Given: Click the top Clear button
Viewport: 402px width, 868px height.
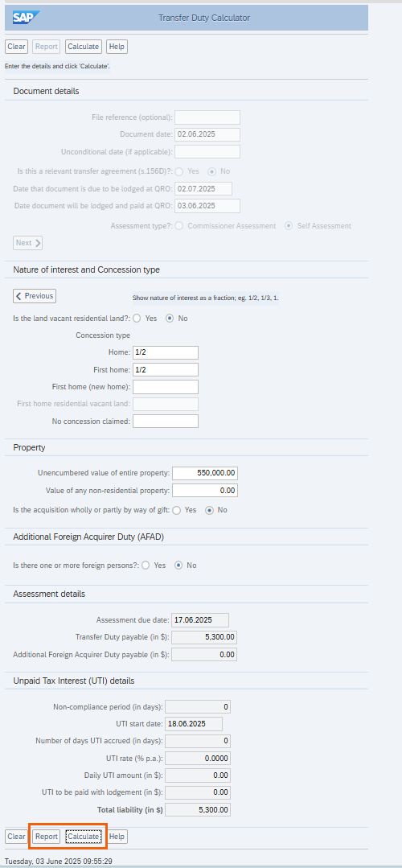Looking at the screenshot, I should click(16, 47).
